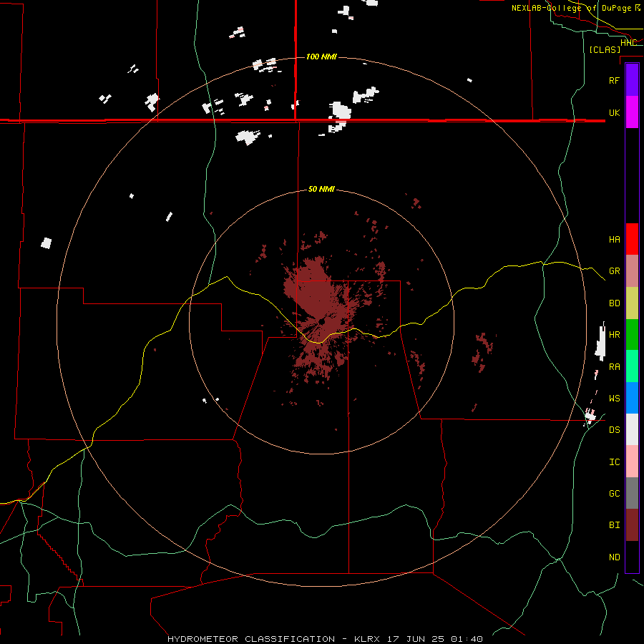The image size is (644, 644).
Task: Click the GR salmon legend swatch
Action: point(632,271)
